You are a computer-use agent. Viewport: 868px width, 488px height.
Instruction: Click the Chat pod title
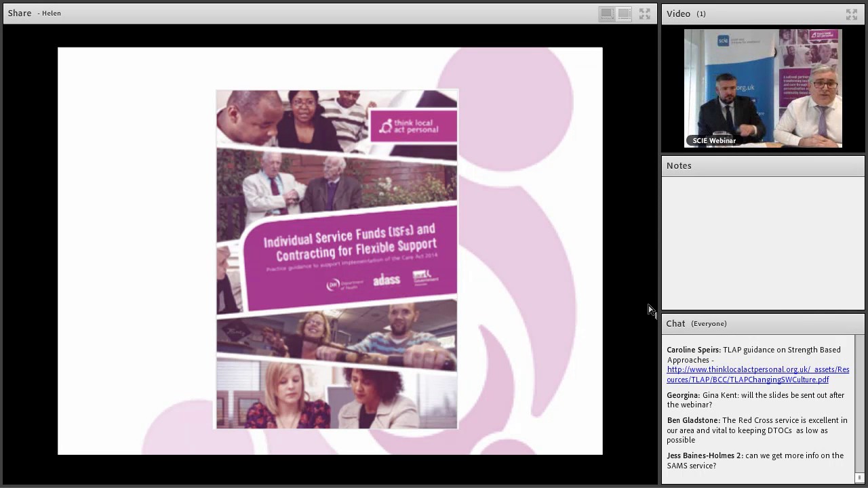click(x=675, y=323)
